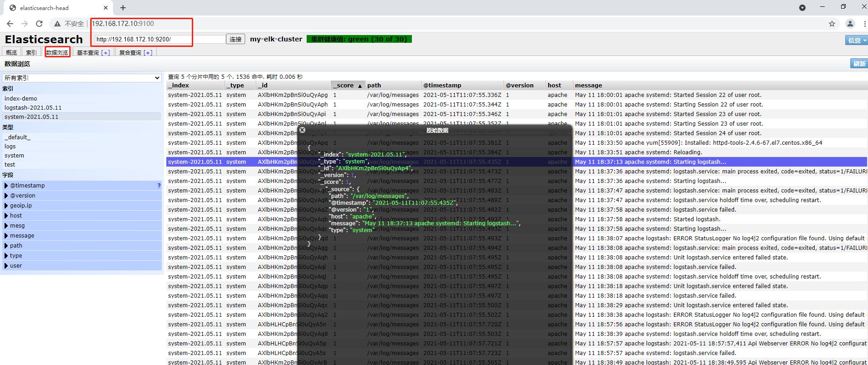
Task: Sort by the host column header
Action: pos(559,85)
